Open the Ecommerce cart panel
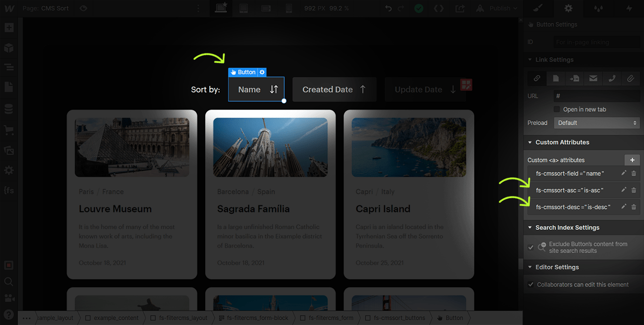 click(x=9, y=129)
